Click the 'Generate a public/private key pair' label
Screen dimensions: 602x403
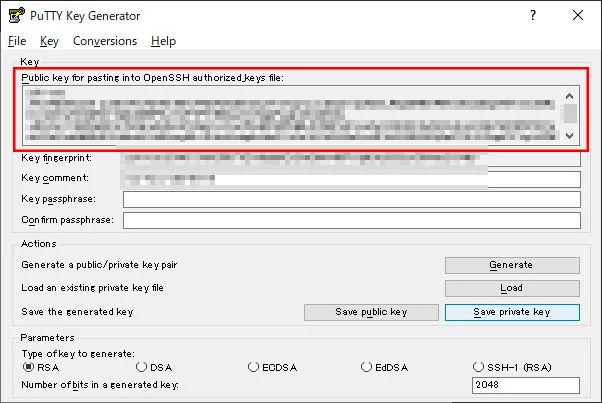99,265
